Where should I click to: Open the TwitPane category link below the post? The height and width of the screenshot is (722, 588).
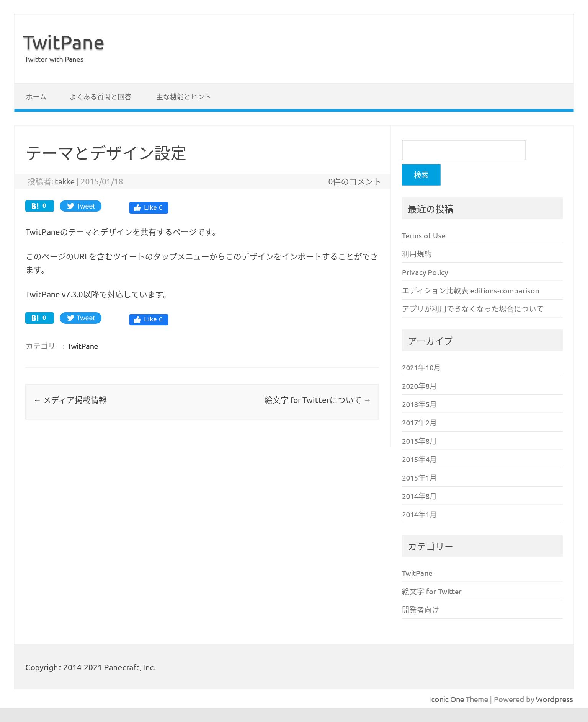tap(83, 346)
